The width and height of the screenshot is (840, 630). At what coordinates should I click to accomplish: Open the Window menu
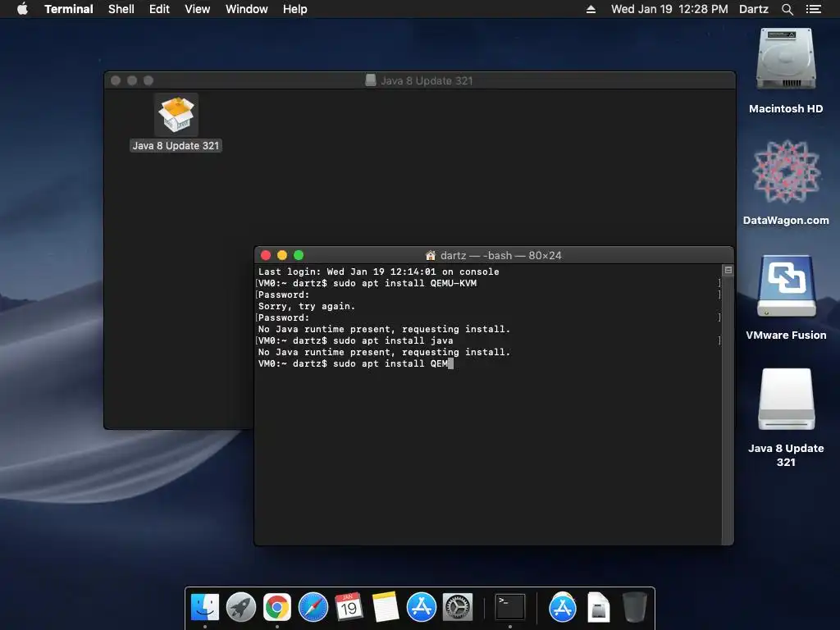[x=246, y=9]
